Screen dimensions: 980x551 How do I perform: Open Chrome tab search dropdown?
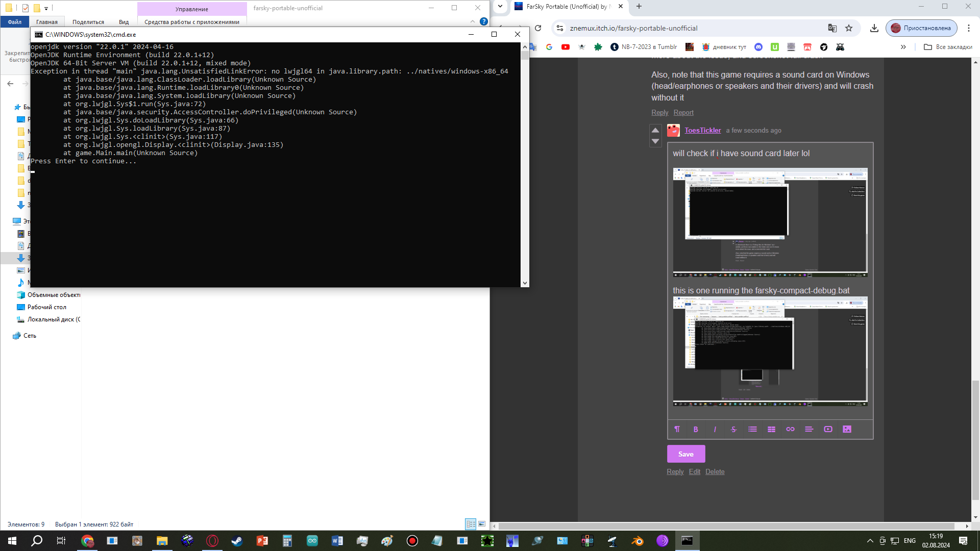pos(500,7)
